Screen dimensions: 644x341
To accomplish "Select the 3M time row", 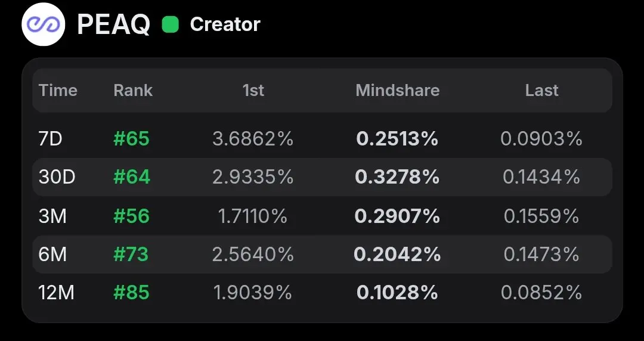I will pos(322,216).
